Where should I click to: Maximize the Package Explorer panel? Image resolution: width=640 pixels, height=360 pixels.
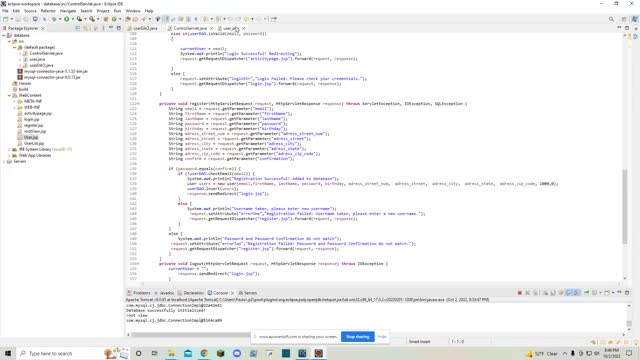[119, 28]
